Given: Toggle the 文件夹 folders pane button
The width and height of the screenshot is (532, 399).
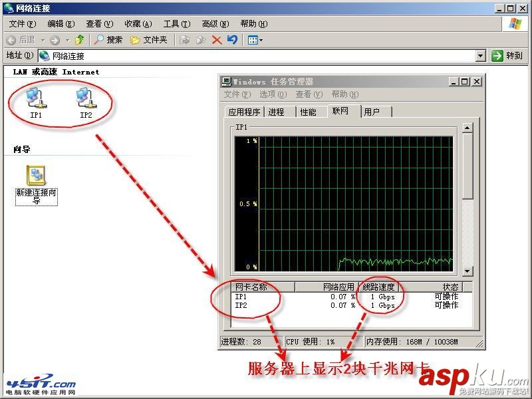Looking at the screenshot, I should 148,40.
